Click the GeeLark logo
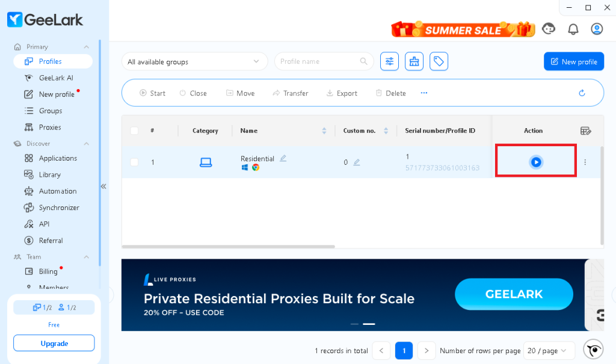This screenshot has width=616, height=364. [x=45, y=20]
